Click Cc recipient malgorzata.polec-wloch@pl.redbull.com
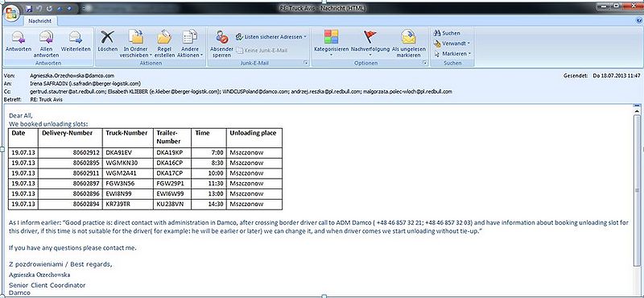644x298 pixels. (407, 91)
